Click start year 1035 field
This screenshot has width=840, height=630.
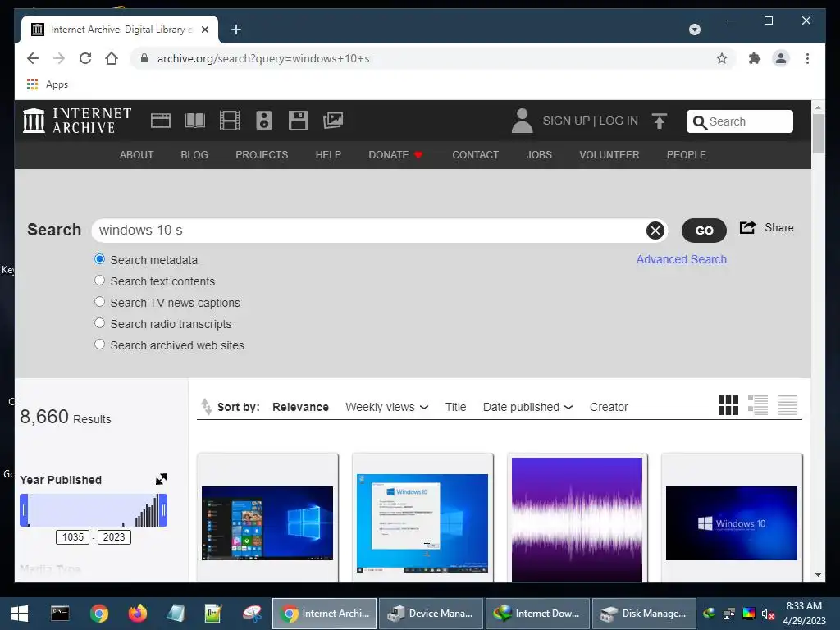[x=72, y=536]
